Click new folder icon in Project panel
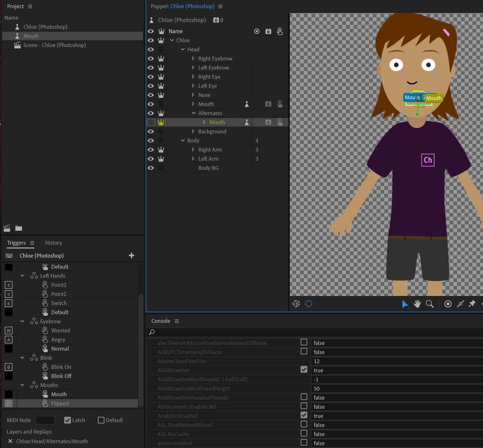Viewport: 483px width, 448px height. pos(19,228)
